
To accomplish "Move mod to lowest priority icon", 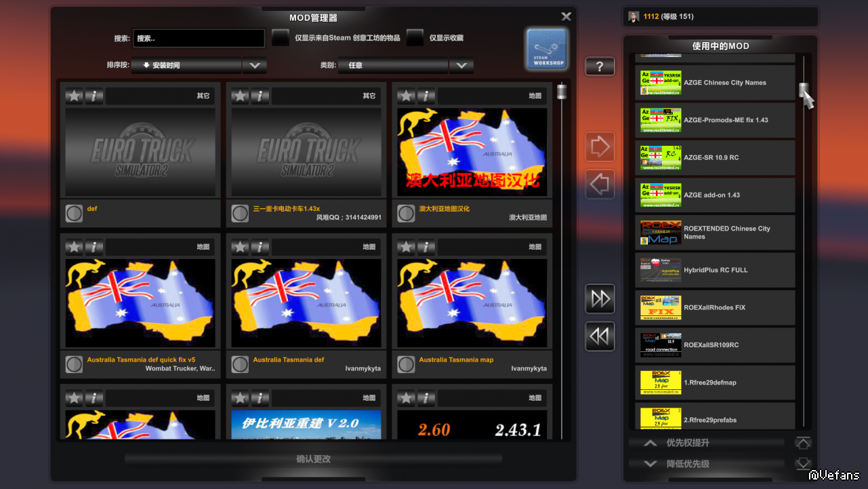I will click(803, 464).
